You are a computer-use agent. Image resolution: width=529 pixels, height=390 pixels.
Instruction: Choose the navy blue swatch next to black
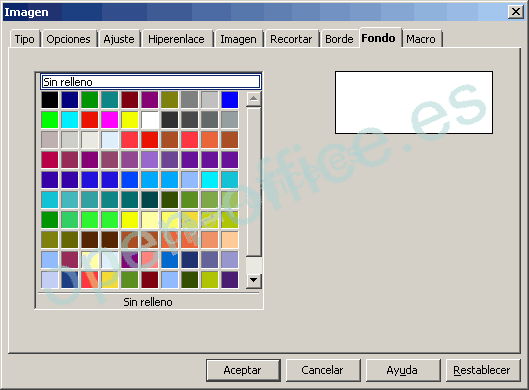coord(70,100)
